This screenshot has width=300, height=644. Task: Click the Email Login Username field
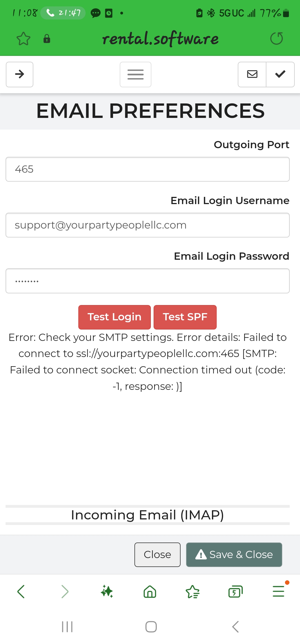tap(147, 225)
